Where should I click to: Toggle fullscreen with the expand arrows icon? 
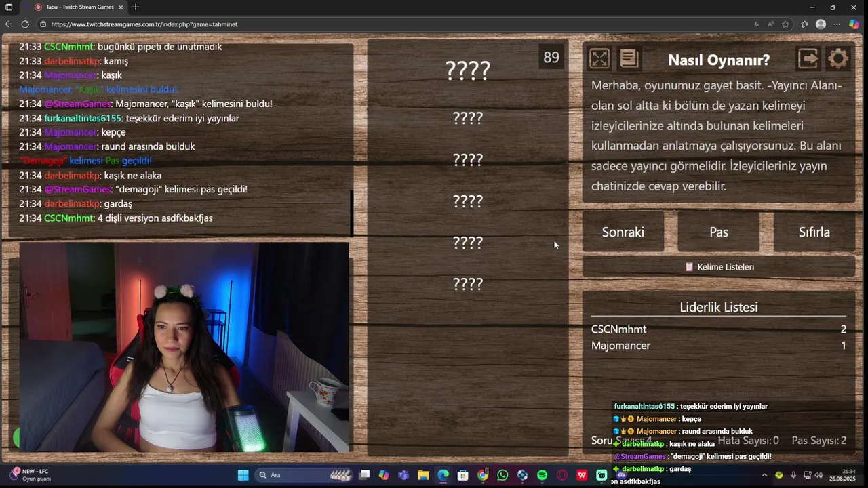[x=599, y=59]
